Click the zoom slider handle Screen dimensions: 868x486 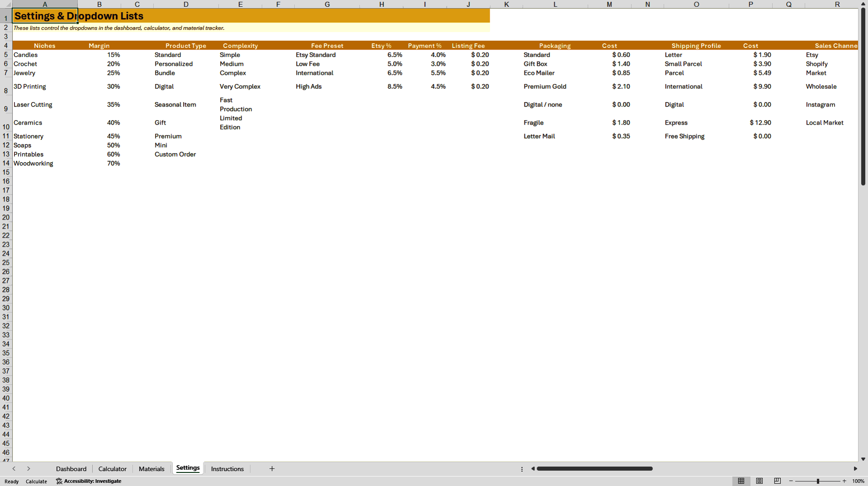(818, 481)
